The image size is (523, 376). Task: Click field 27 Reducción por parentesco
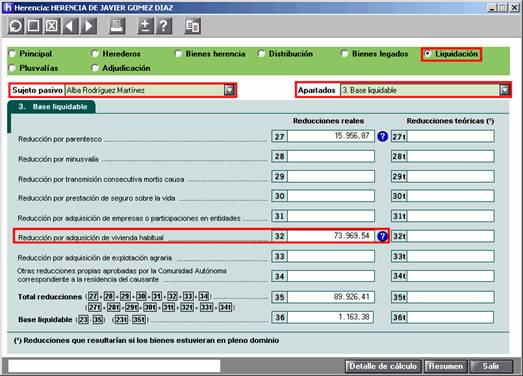[x=331, y=136]
